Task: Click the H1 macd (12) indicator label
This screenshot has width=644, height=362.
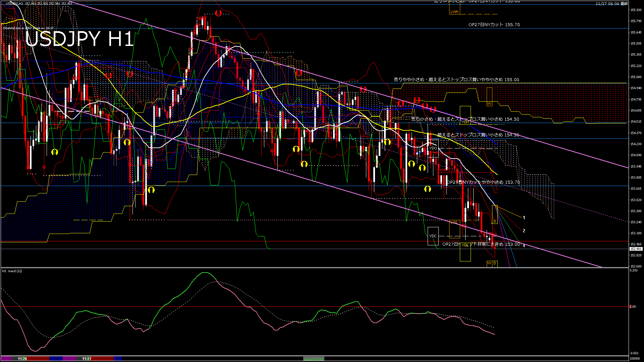Action: coord(12,271)
